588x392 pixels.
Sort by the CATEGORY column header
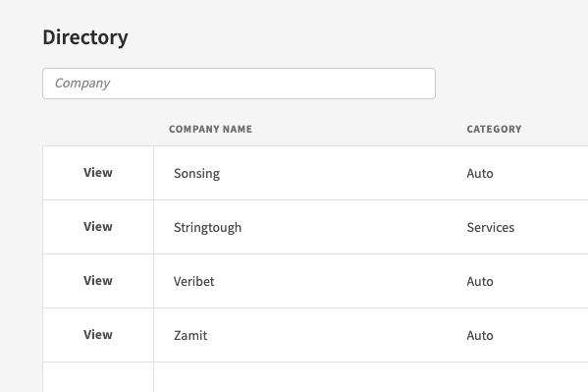tap(494, 129)
